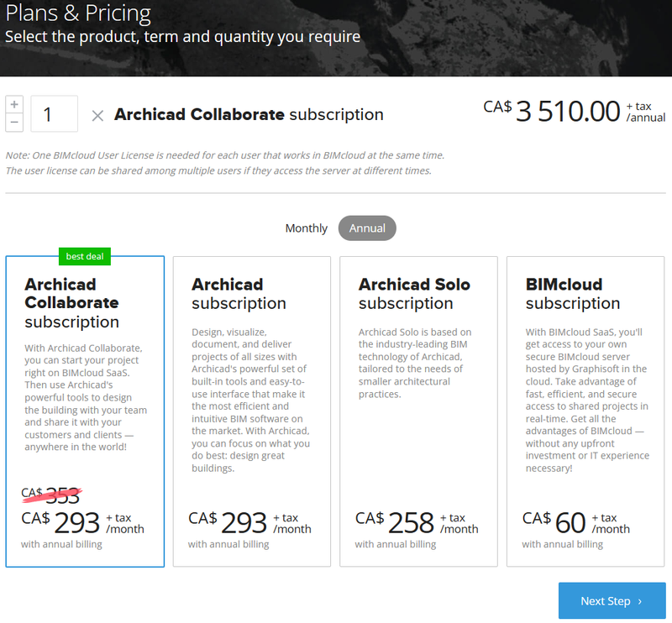The image size is (672, 623).
Task: Click the BIMcloud User License note text
Action: [225, 155]
